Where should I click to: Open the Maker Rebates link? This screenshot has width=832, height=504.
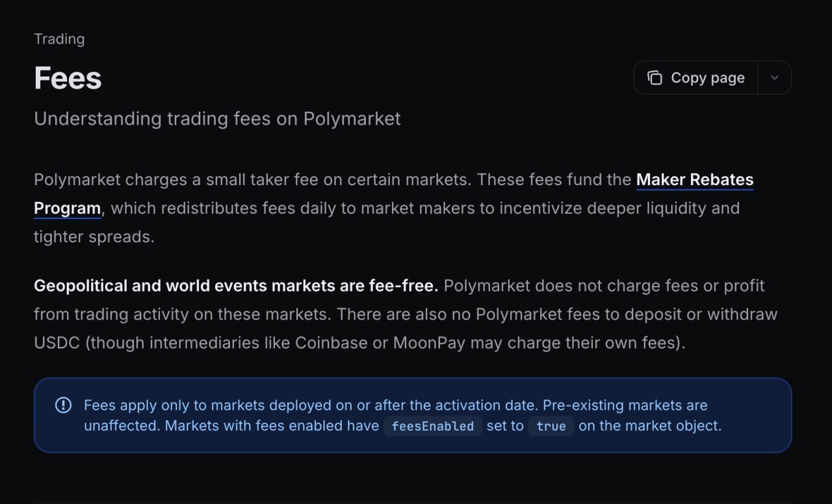pos(694,179)
